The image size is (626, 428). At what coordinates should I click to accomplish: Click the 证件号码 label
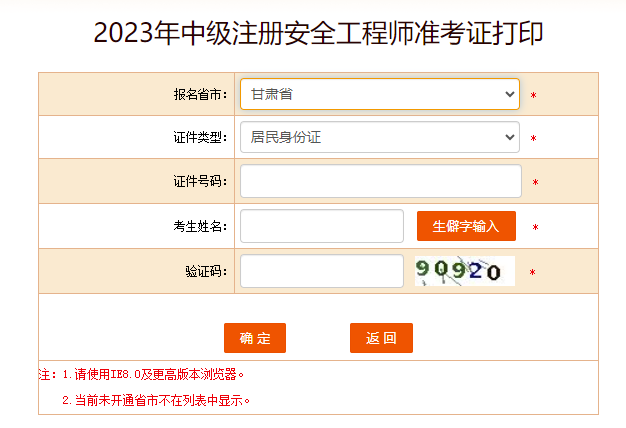pyautogui.click(x=200, y=182)
